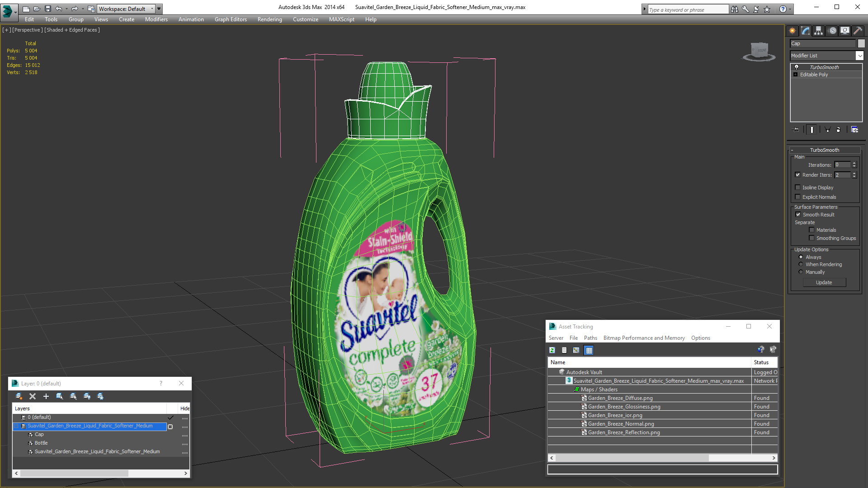Click the TurboSmooth Update button
This screenshot has width=868, height=488.
(x=824, y=282)
